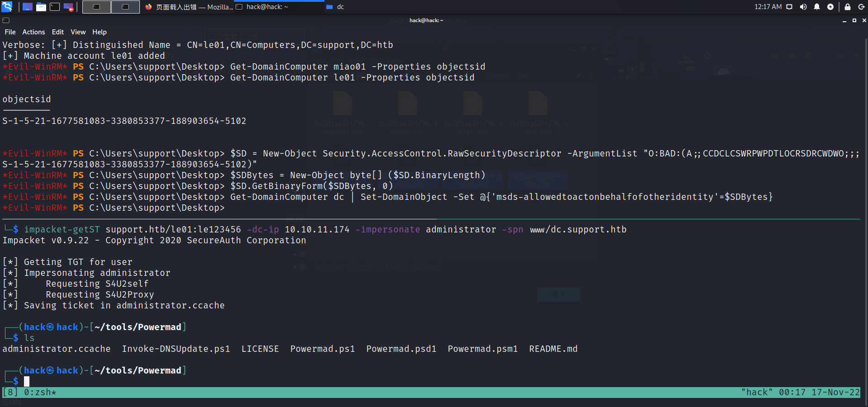Click the tmux status time 00:17 17-Nov-22

point(819,392)
